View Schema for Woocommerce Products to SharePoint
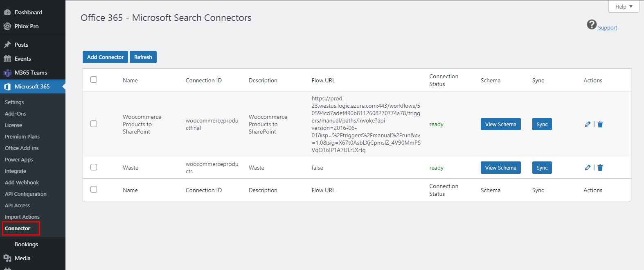The height and width of the screenshot is (270, 644). [501, 124]
